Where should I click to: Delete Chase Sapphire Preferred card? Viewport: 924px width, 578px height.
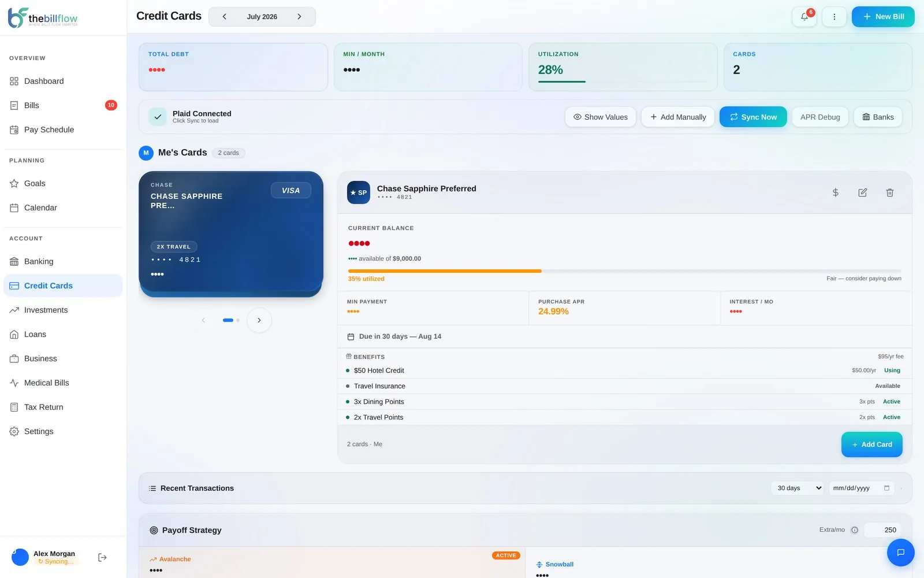[890, 192]
